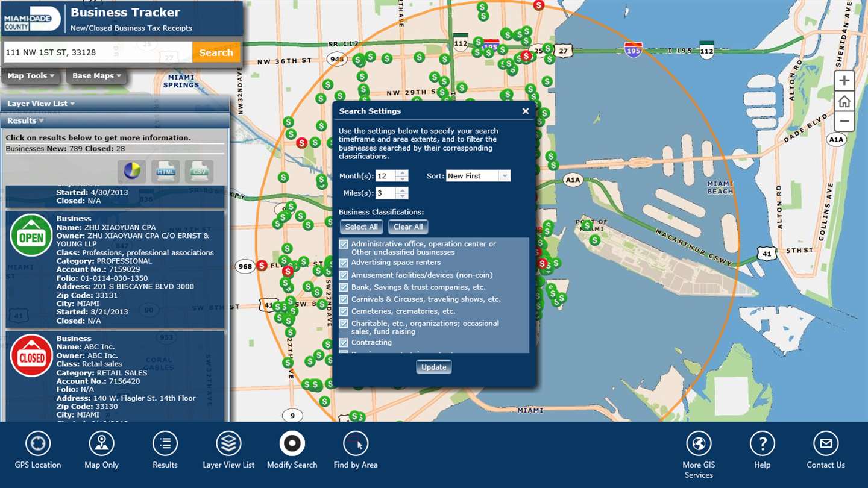The width and height of the screenshot is (868, 488).
Task: Increase the Month(s) value
Action: (403, 173)
